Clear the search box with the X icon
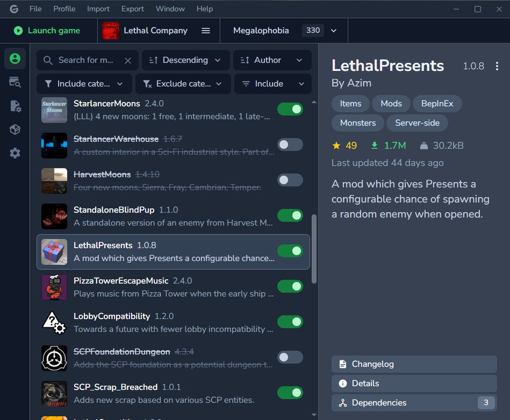Viewport: 510px width, 420px height. [128, 60]
